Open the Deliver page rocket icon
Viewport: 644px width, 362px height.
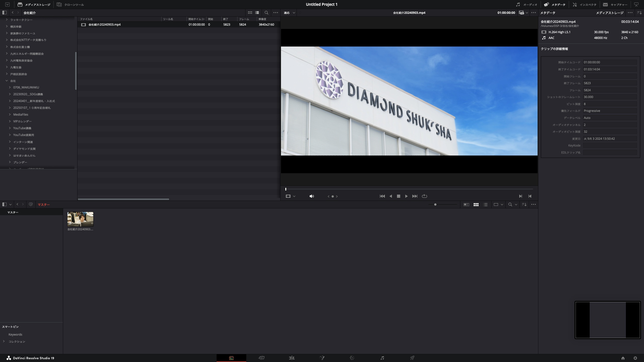[412, 358]
